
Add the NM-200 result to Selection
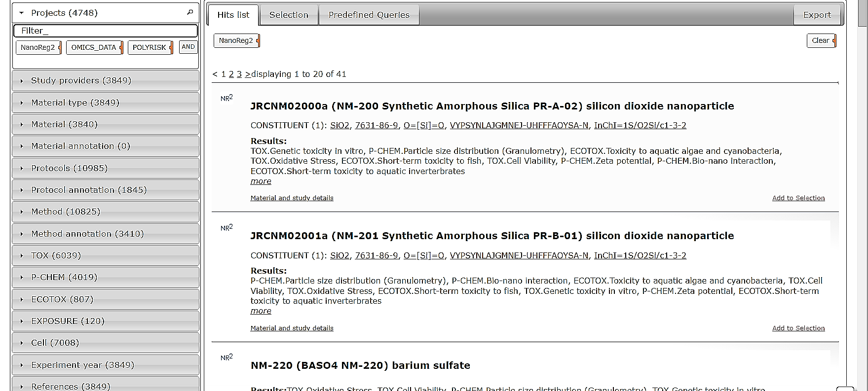[x=798, y=198]
